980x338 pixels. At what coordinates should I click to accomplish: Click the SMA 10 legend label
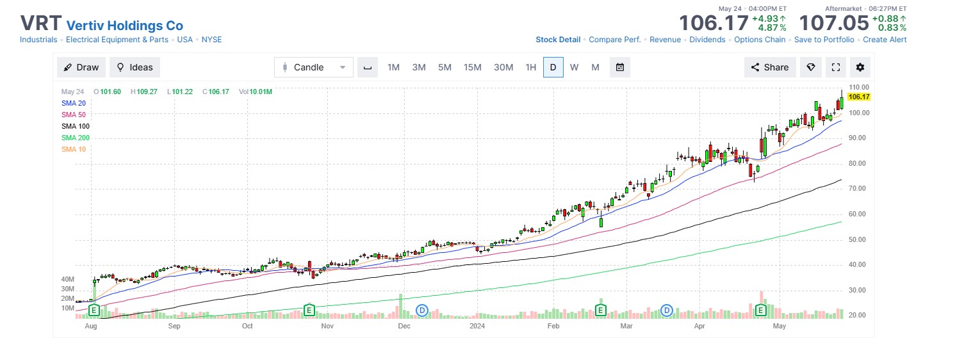pyautogui.click(x=74, y=149)
